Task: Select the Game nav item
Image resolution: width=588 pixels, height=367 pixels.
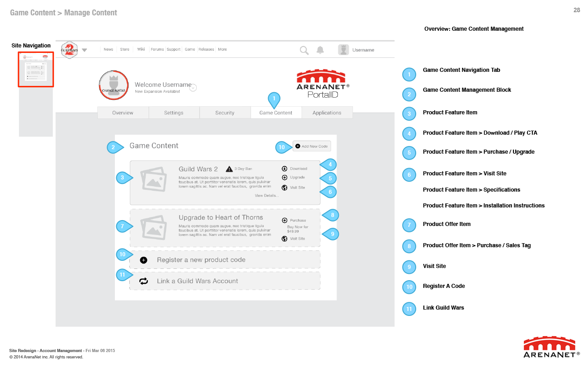Action: tap(190, 49)
